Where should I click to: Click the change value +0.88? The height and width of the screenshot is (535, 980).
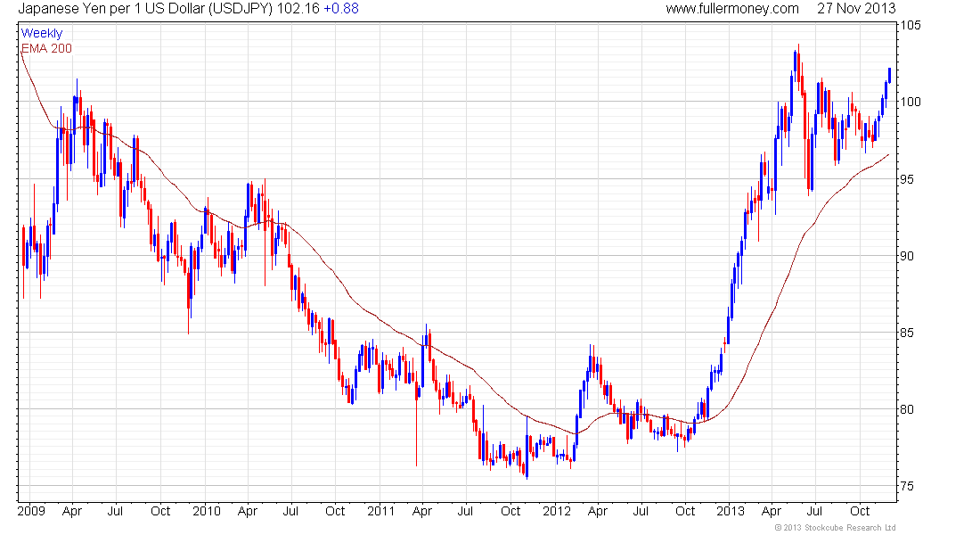(x=340, y=9)
